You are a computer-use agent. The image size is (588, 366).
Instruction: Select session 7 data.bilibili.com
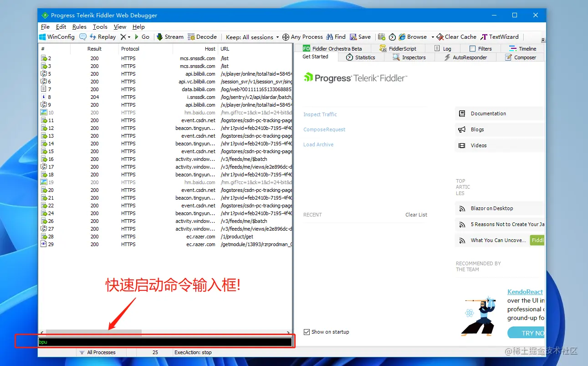pyautogui.click(x=166, y=89)
